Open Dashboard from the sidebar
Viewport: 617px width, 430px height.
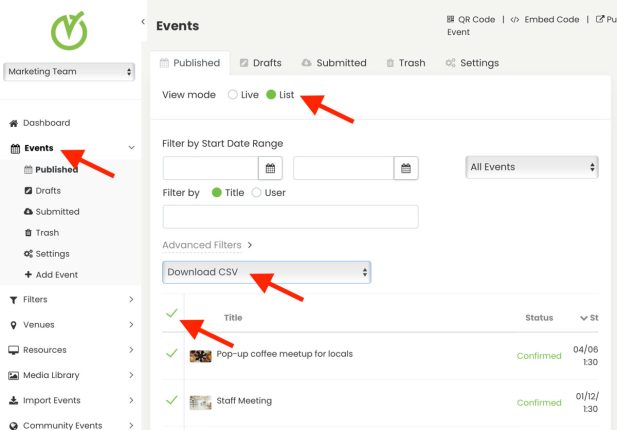pos(46,123)
